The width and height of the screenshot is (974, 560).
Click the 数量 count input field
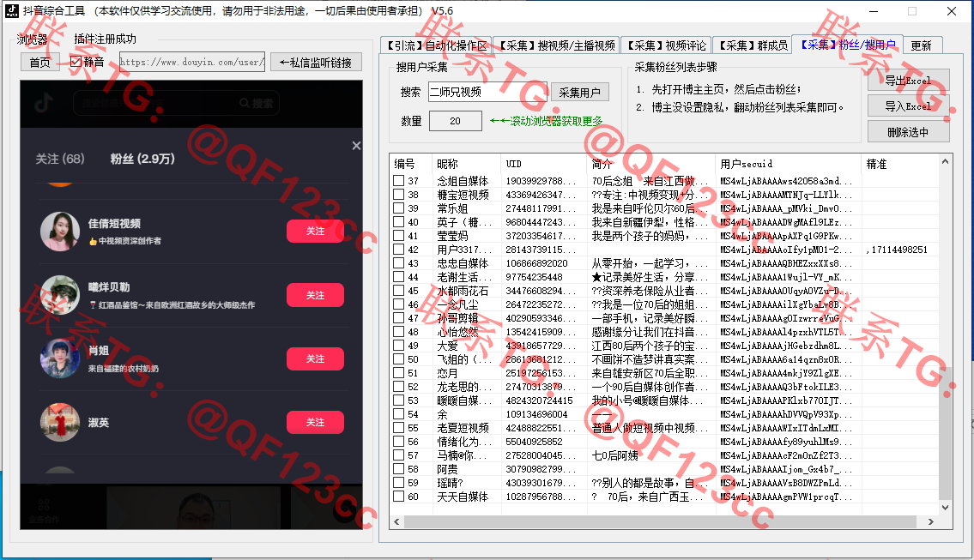pos(456,121)
